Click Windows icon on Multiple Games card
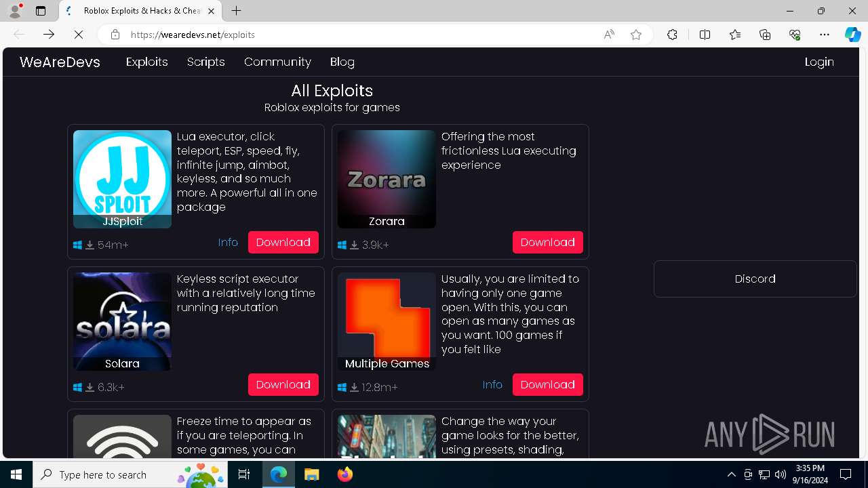The width and height of the screenshot is (868, 488). tap(342, 388)
